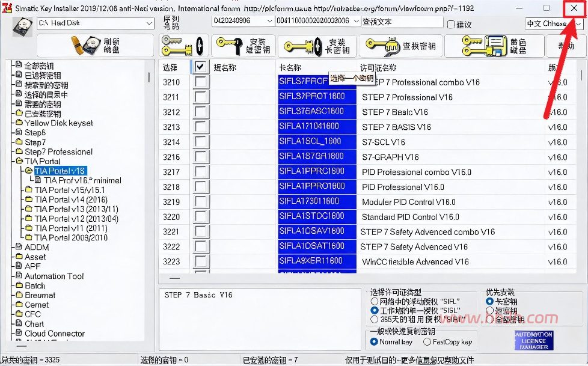The image size is (588, 366).
Task: Select ADDM tree item
Action: click(37, 247)
